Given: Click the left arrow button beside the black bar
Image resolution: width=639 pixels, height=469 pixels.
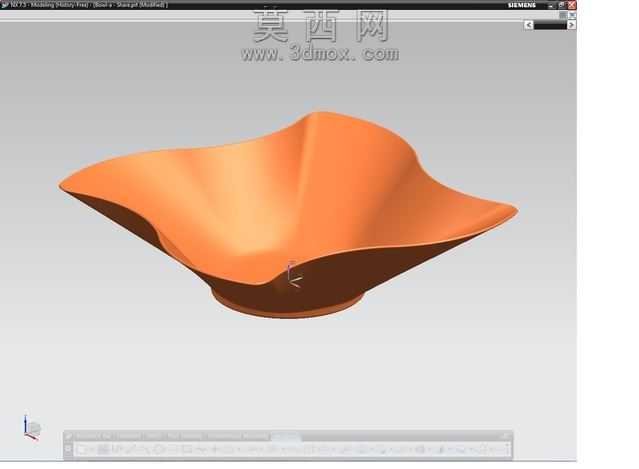Looking at the screenshot, I should (x=529, y=25).
